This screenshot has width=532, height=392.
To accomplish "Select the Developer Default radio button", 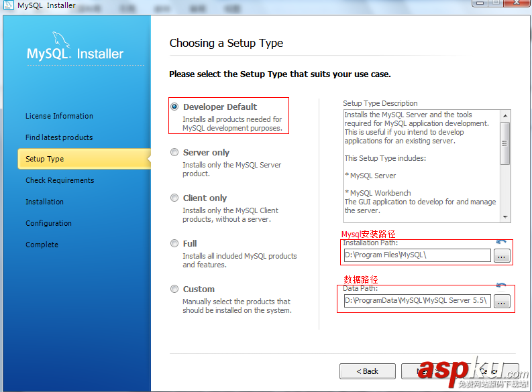I will pos(174,107).
